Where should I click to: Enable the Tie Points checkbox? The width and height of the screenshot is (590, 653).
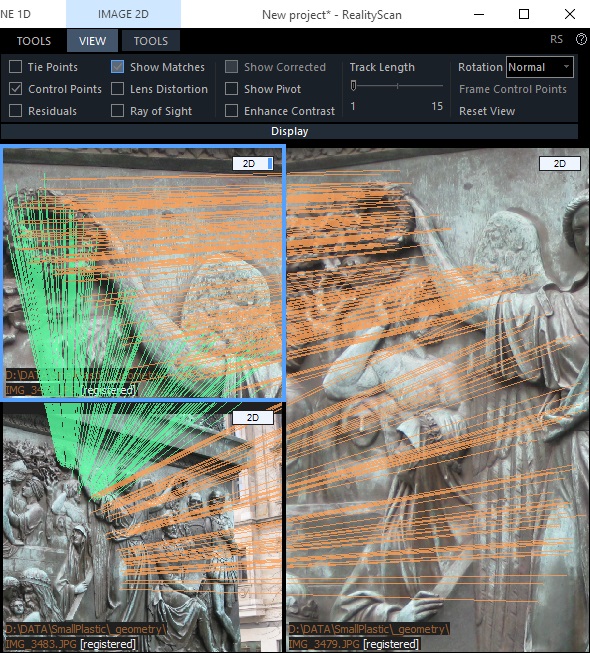(x=15, y=67)
